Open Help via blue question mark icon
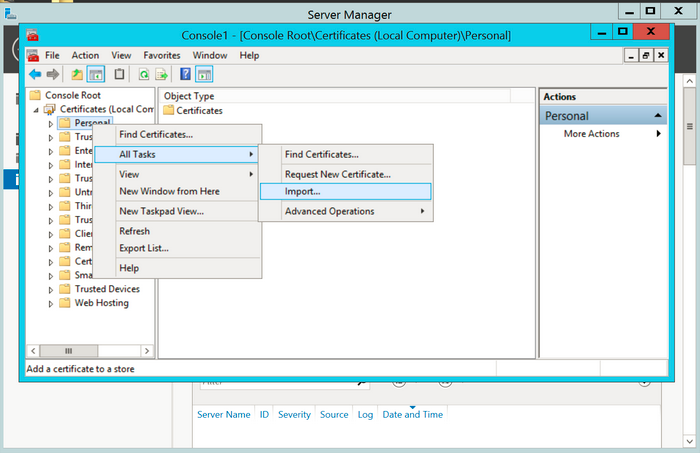Viewport: 700px width, 453px height. [185, 74]
